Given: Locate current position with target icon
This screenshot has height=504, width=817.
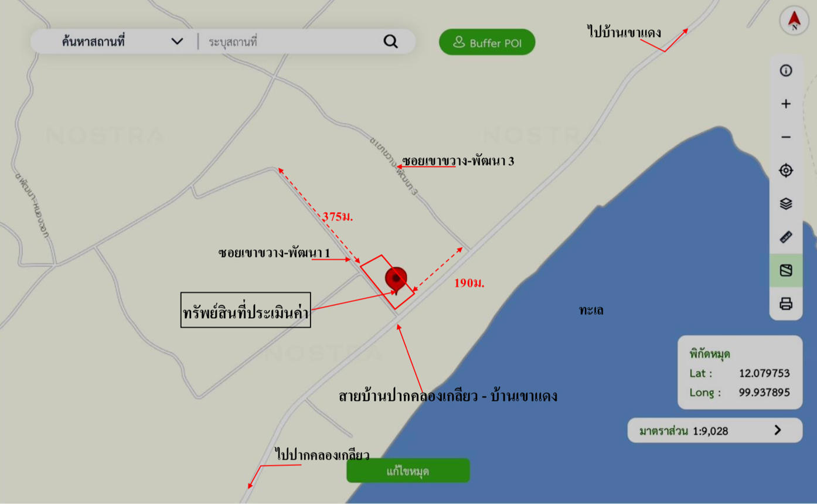Looking at the screenshot, I should coord(786,170).
